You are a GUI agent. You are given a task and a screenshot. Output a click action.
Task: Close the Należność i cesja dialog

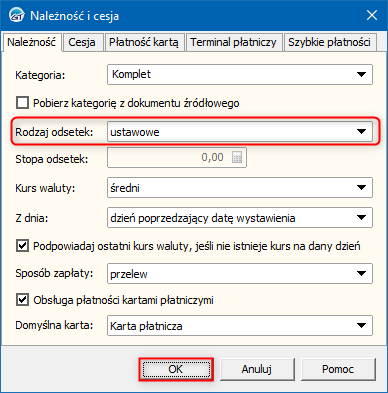pos(372,15)
